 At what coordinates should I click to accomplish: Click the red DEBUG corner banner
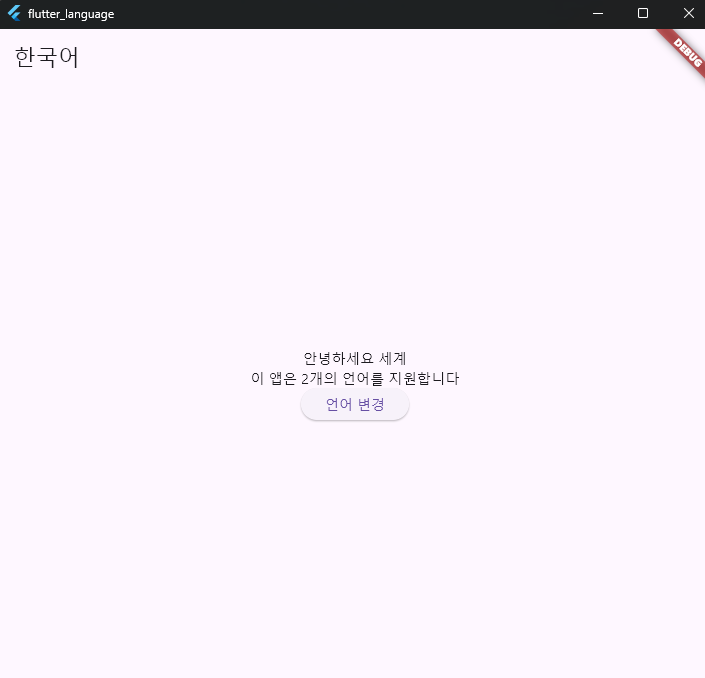pyautogui.click(x=684, y=48)
